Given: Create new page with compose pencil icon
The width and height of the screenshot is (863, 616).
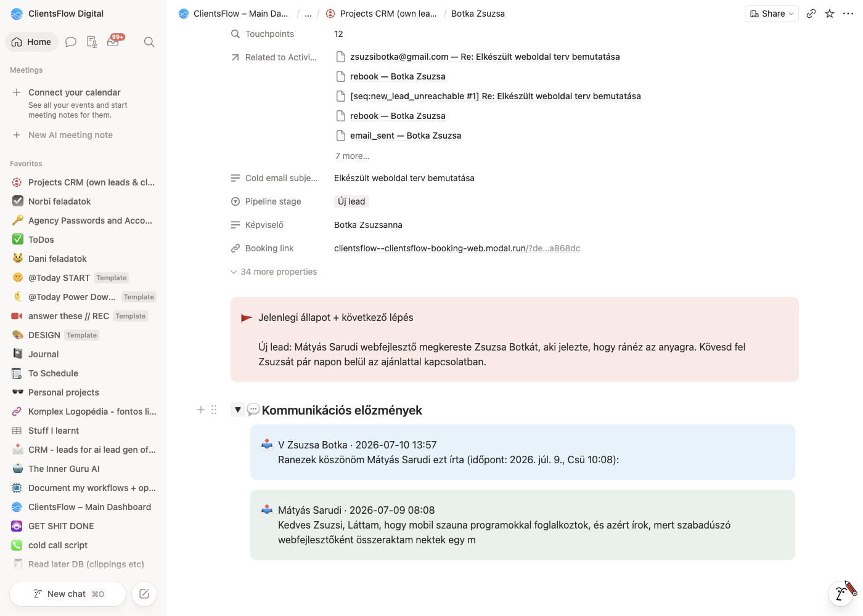Looking at the screenshot, I should (x=144, y=594).
